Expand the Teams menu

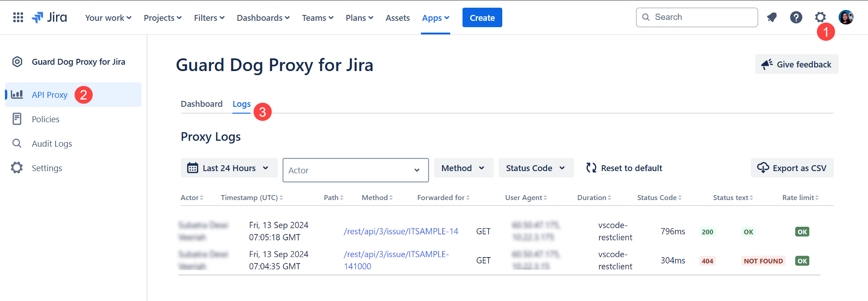tap(317, 18)
